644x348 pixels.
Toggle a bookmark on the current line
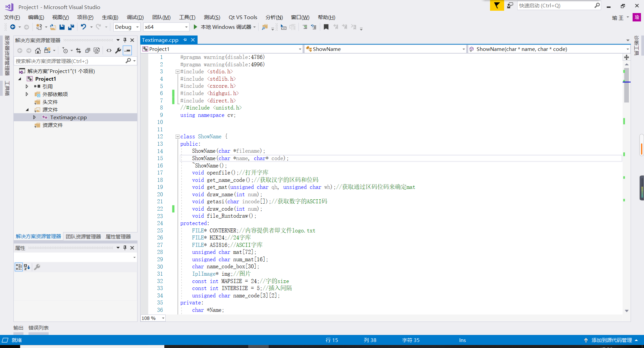click(326, 27)
